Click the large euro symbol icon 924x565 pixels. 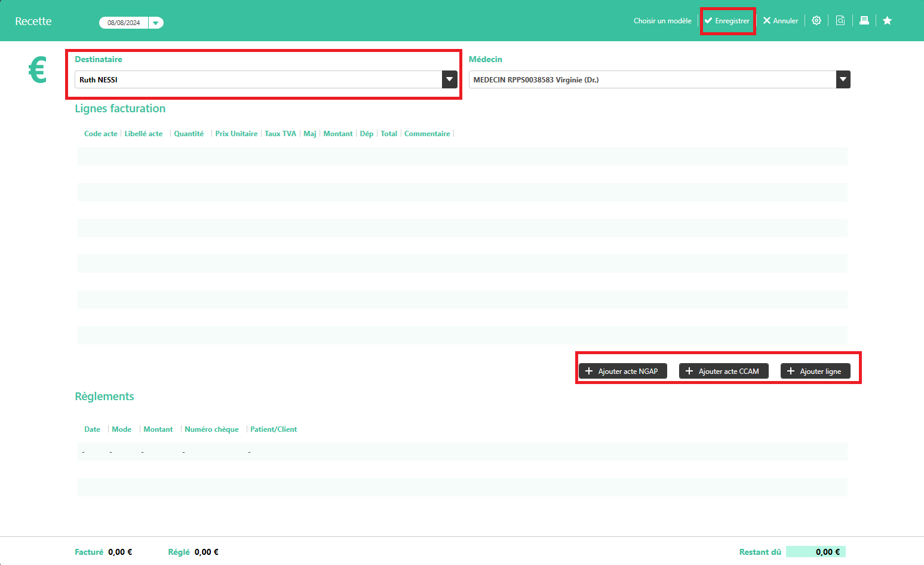tap(38, 70)
